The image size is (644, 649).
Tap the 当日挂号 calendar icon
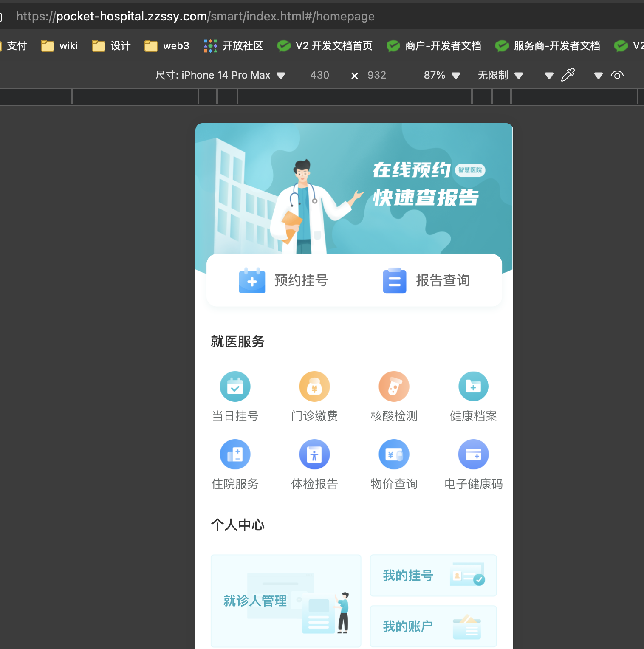point(235,387)
